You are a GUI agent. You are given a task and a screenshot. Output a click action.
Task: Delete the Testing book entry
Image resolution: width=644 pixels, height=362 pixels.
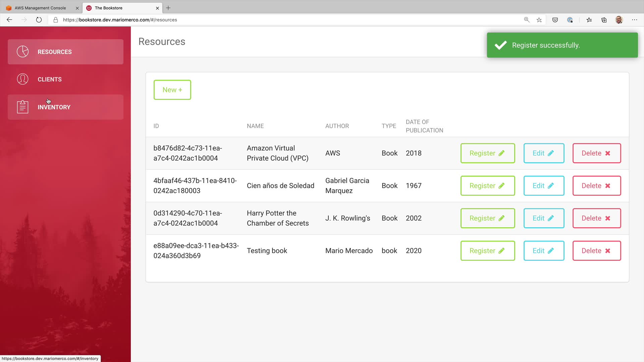pyautogui.click(x=596, y=251)
